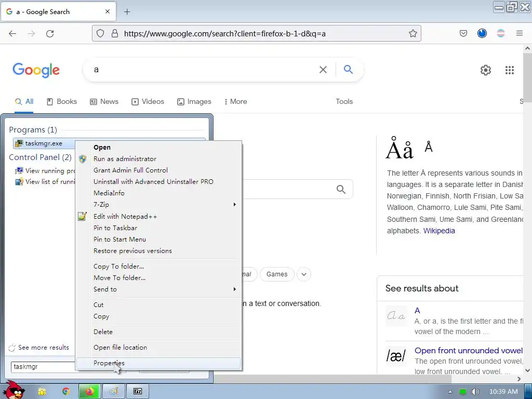
Task: Open the Pocket save icon
Action: pyautogui.click(x=463, y=33)
